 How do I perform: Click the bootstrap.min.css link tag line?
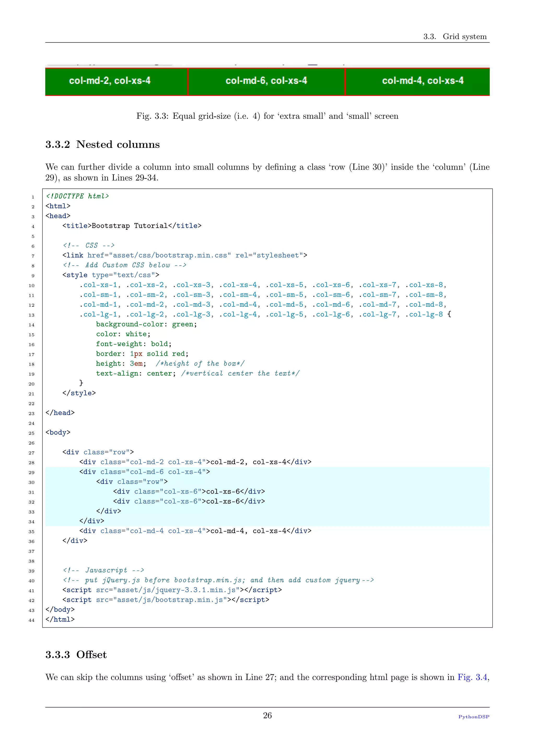185,256
